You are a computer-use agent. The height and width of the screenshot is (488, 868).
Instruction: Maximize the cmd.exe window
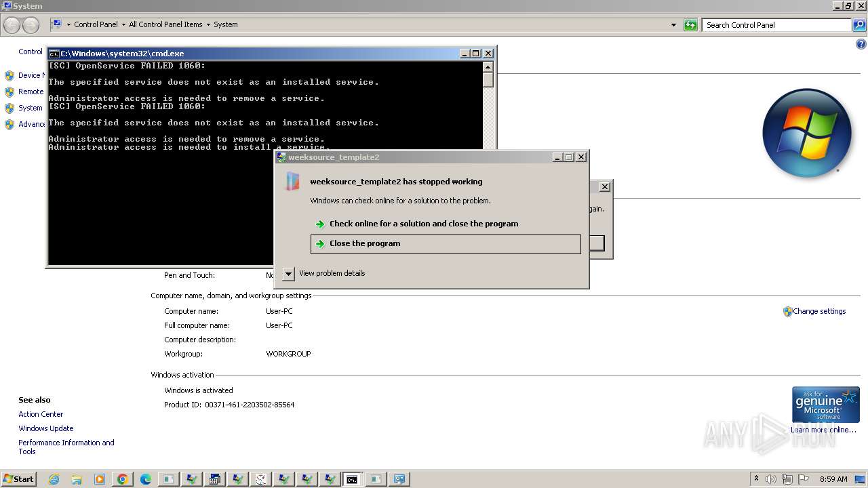pos(476,54)
